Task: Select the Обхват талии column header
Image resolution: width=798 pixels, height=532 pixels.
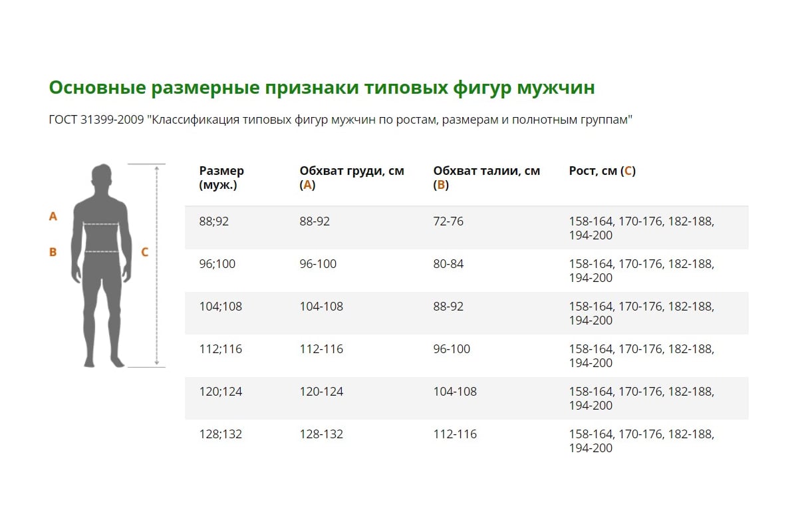Action: coord(486,178)
